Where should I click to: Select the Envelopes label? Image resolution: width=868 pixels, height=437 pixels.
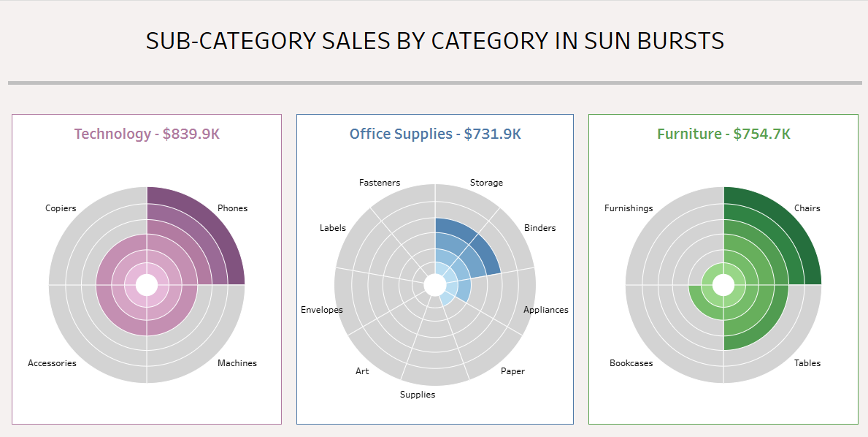(321, 310)
